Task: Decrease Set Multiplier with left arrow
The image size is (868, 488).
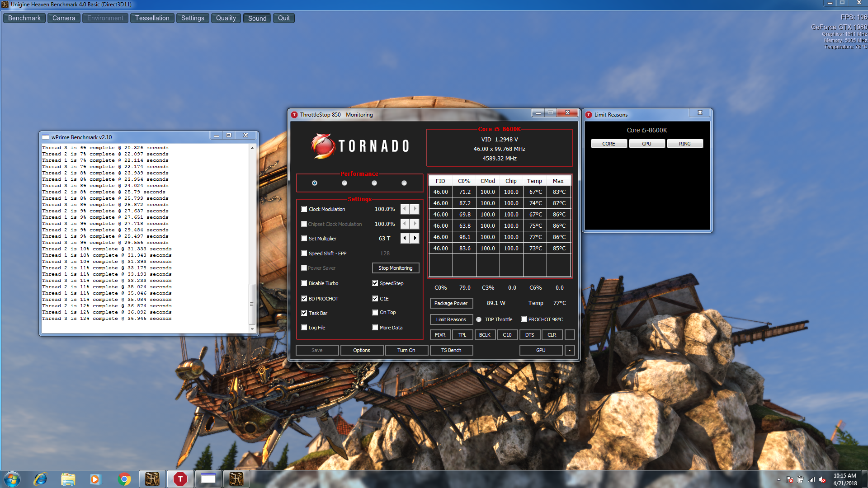Action: tap(405, 238)
